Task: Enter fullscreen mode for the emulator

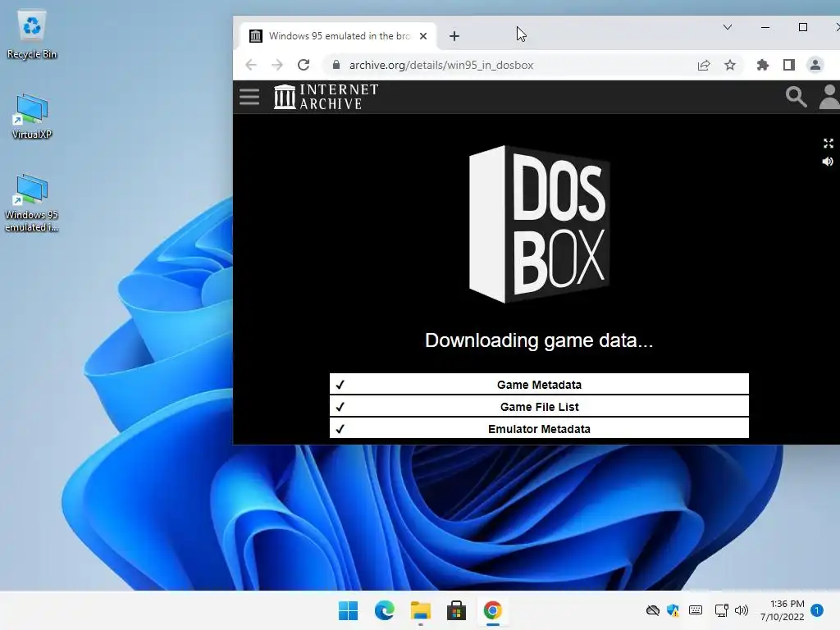Action: point(829,143)
